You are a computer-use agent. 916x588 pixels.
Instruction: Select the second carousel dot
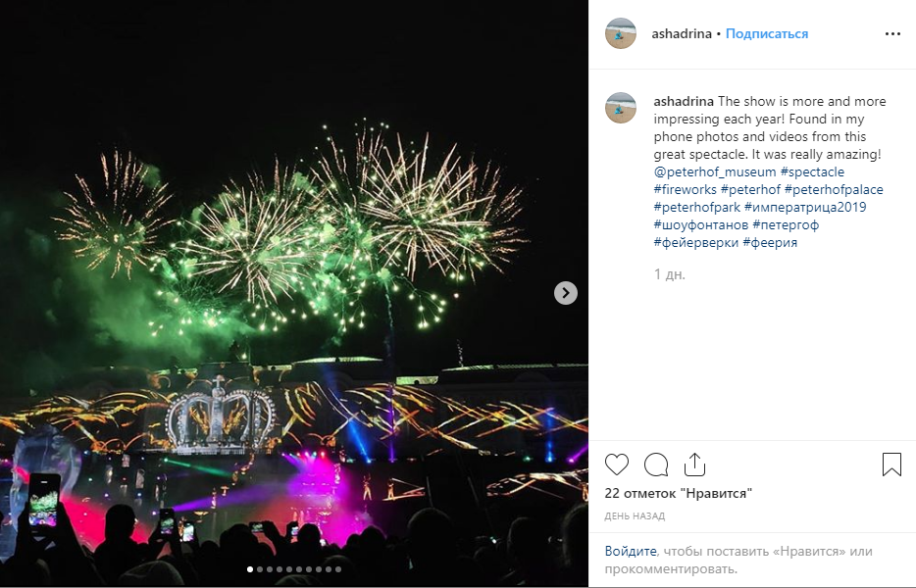click(x=260, y=569)
